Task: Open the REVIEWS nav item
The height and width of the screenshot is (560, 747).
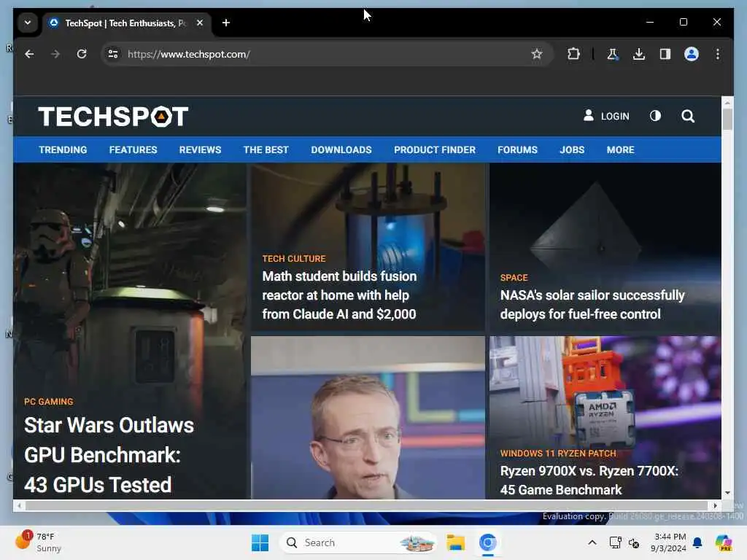Action: click(200, 150)
